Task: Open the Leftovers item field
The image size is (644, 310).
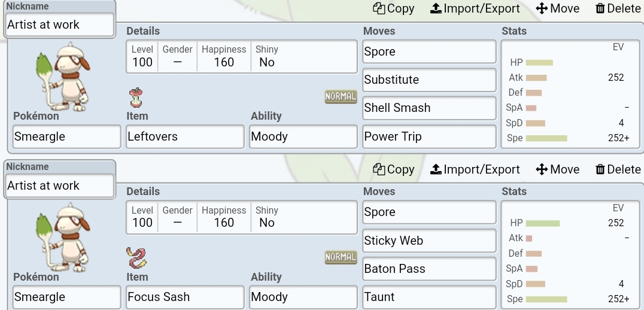Action: [185, 136]
